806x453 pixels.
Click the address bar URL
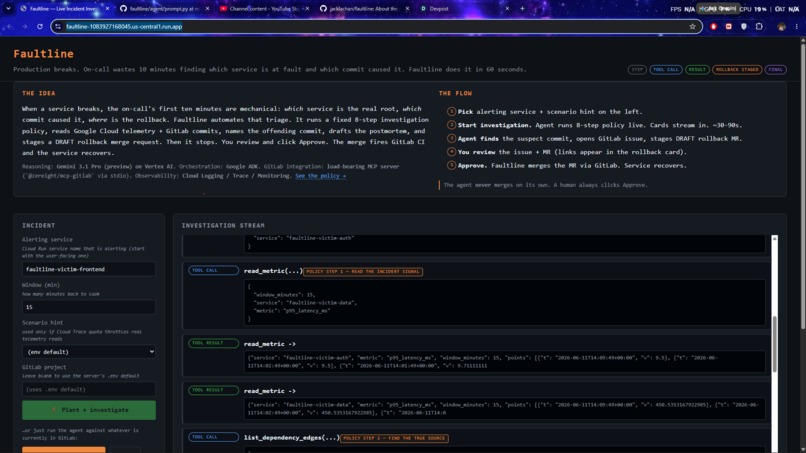(x=124, y=27)
